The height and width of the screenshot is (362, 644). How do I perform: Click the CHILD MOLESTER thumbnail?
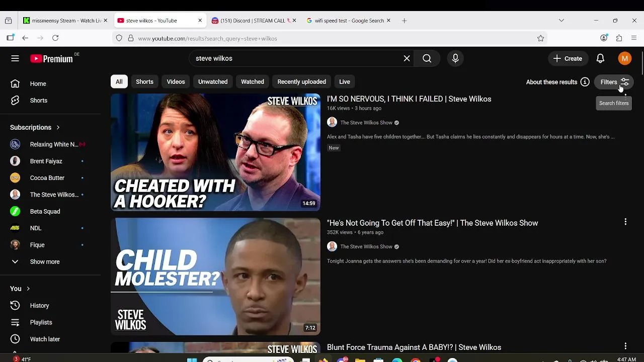click(x=215, y=277)
